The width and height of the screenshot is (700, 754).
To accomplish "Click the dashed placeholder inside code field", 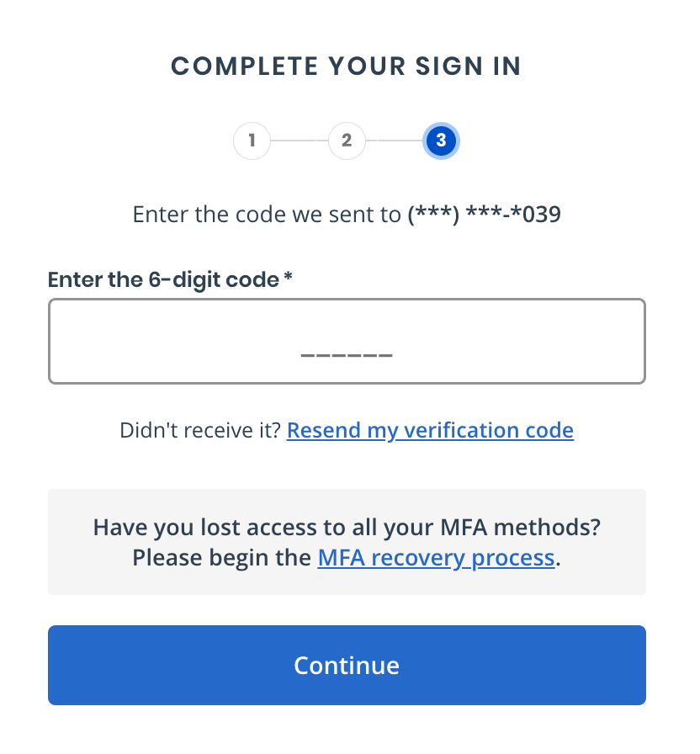I will tap(347, 355).
